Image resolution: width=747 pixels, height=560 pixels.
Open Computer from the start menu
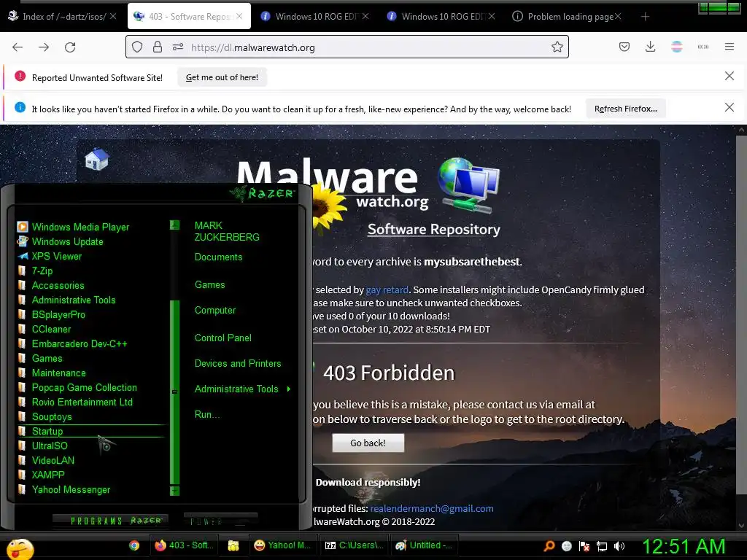coord(215,311)
